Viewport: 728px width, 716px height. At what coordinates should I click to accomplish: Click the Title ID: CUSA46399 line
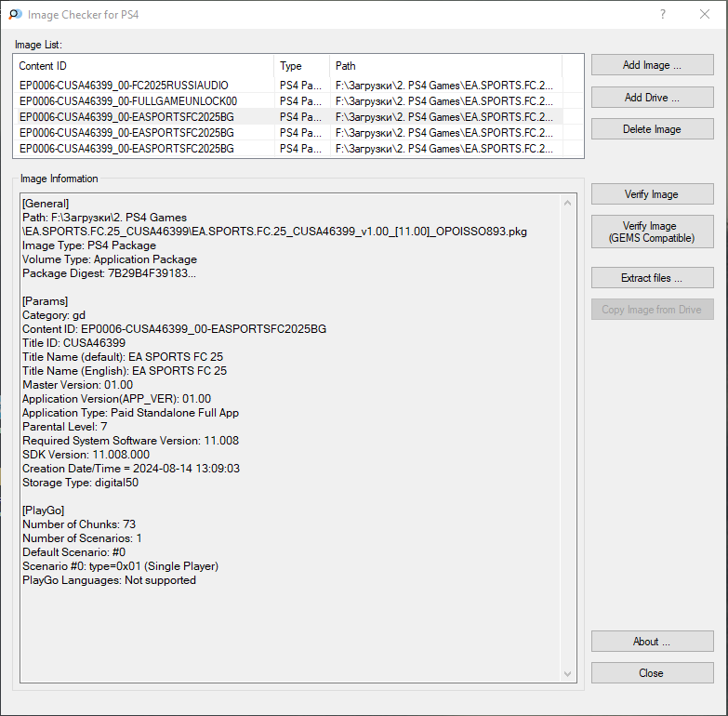(x=73, y=343)
